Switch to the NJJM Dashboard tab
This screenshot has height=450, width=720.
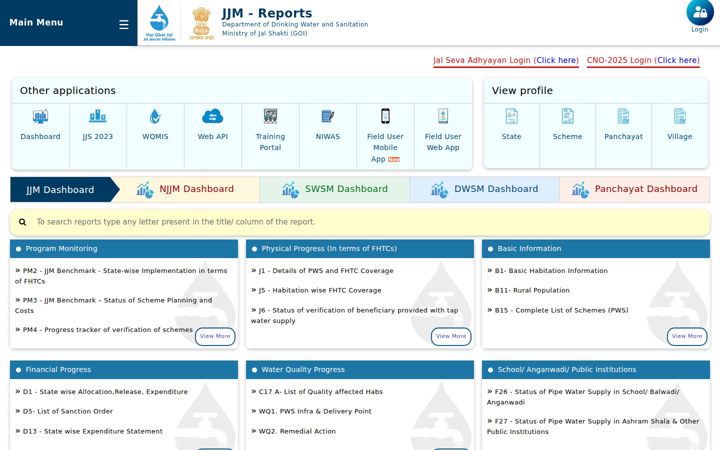pos(186,189)
